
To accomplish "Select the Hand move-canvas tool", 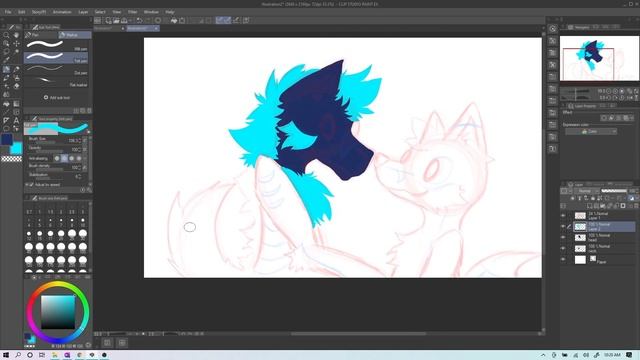I will (x=16, y=35).
